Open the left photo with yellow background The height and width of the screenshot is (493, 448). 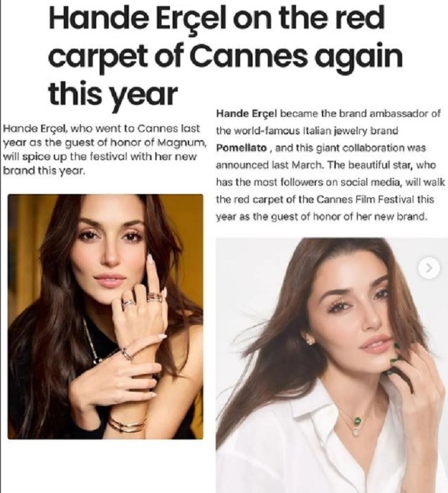106,317
